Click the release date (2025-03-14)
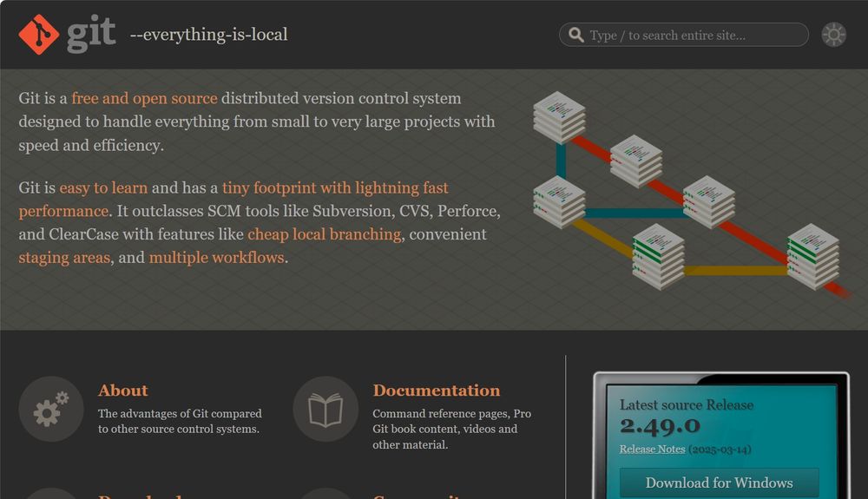868x499 pixels. click(720, 450)
